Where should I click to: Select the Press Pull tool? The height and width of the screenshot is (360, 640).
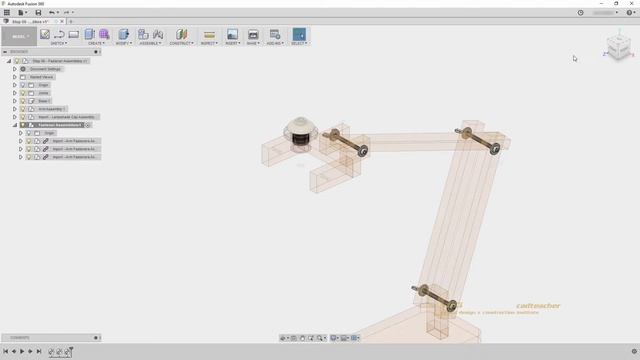coord(123,34)
